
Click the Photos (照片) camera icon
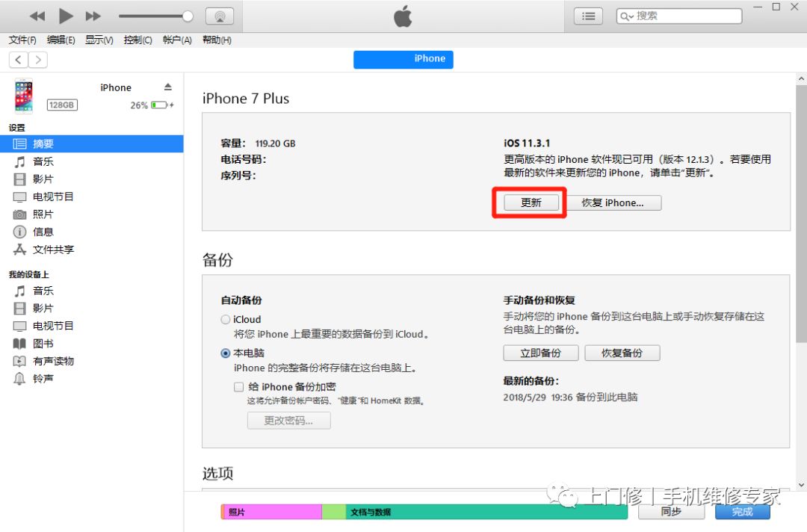pyautogui.click(x=19, y=214)
